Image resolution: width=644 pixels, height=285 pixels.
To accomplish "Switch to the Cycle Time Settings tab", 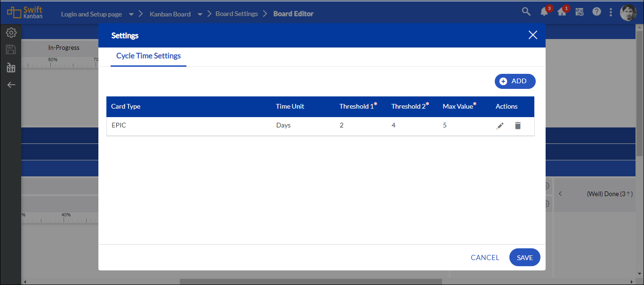I will tap(148, 55).
